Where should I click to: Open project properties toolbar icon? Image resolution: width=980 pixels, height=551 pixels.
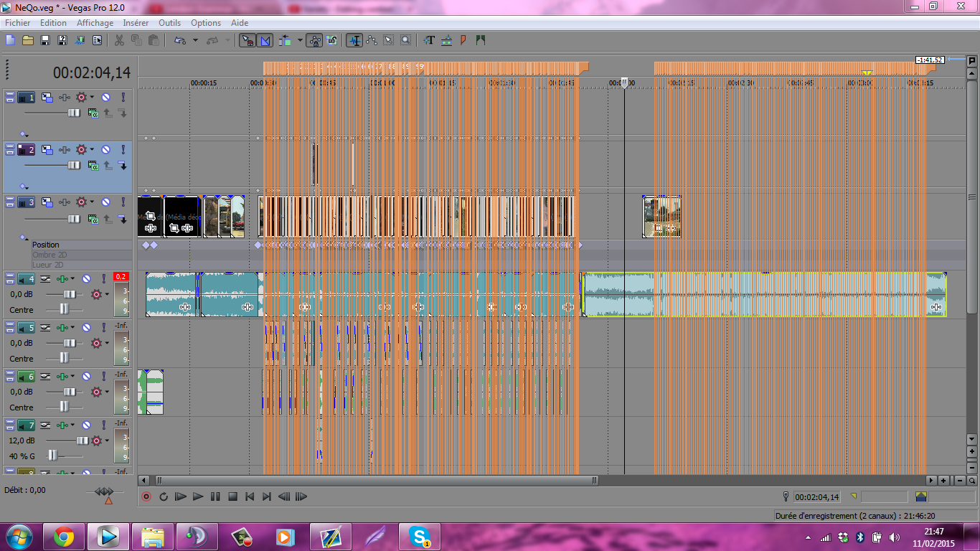pos(98,40)
